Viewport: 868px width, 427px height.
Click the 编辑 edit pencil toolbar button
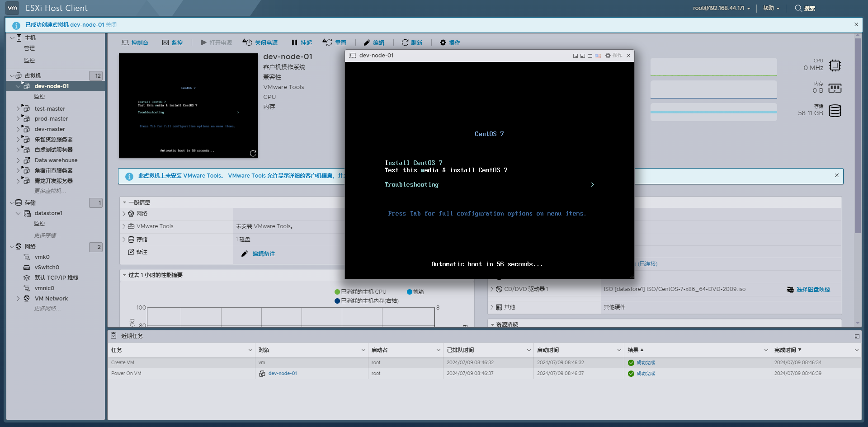tap(374, 42)
